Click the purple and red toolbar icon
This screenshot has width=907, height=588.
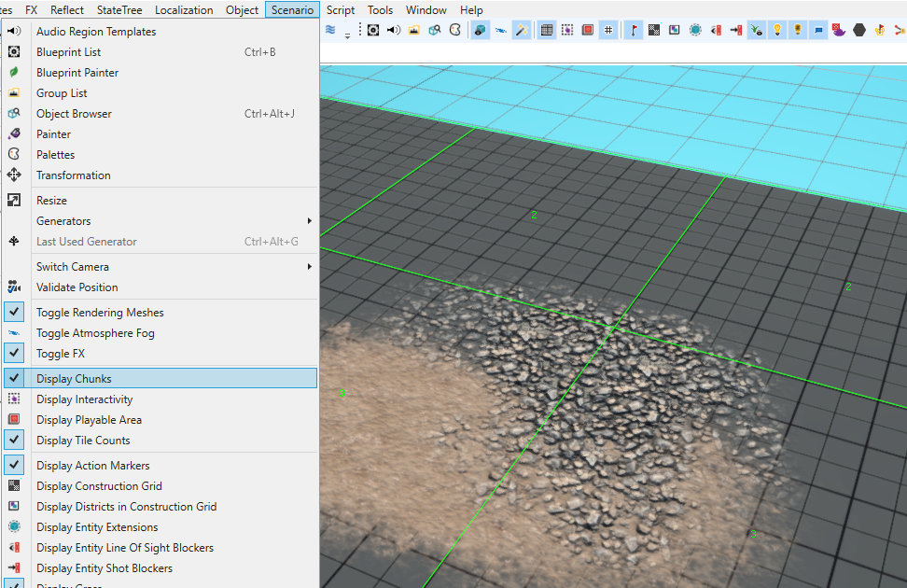click(x=839, y=30)
